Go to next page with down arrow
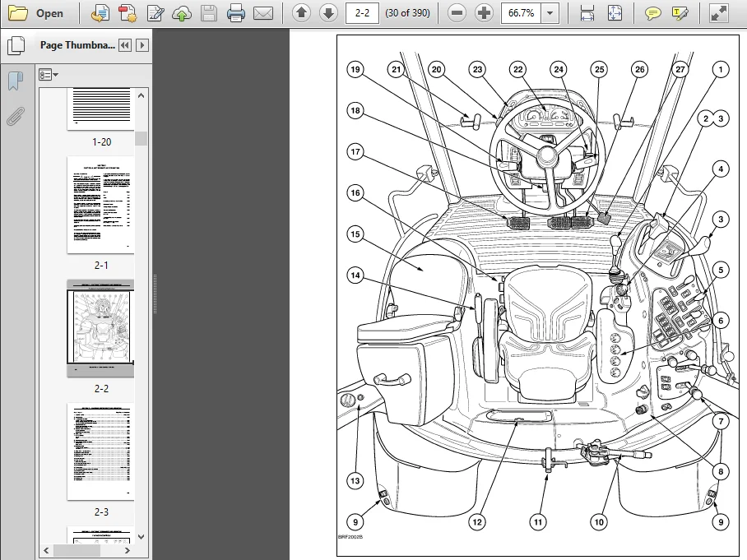Viewport: 747px width, 560px height. click(x=328, y=13)
